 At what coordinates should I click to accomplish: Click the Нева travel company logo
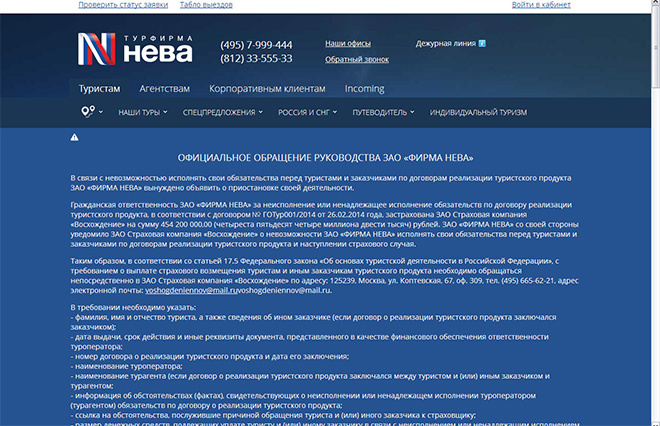(x=135, y=49)
